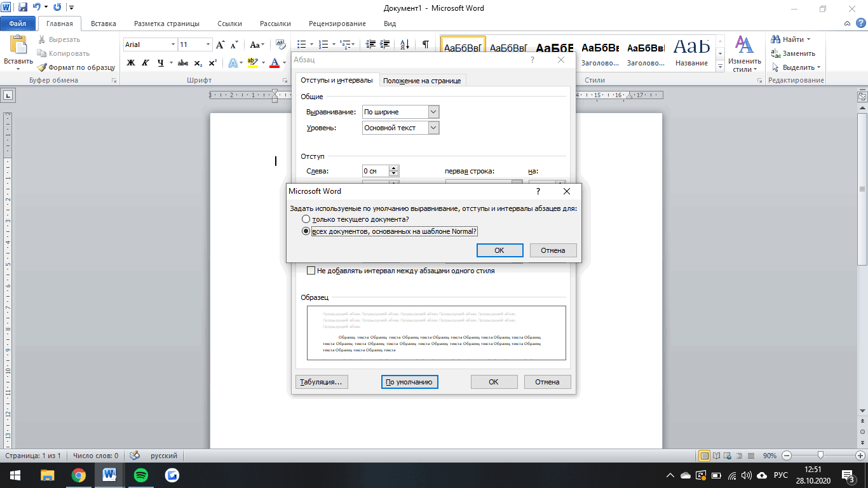
Task: Click the italic К formatting icon
Action: [x=146, y=63]
